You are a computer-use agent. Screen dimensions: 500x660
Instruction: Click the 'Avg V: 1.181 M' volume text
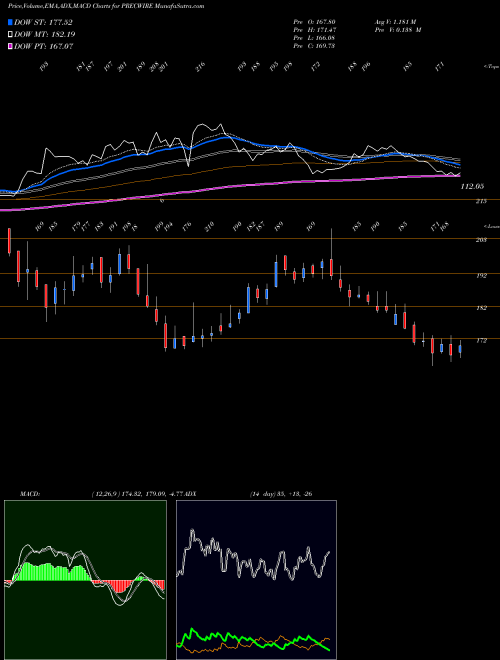[x=394, y=22]
